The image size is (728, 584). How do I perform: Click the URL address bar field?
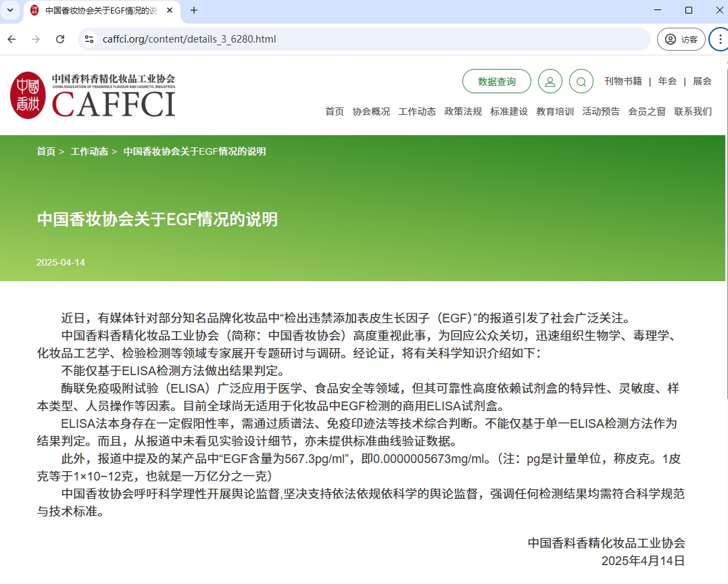click(x=365, y=39)
